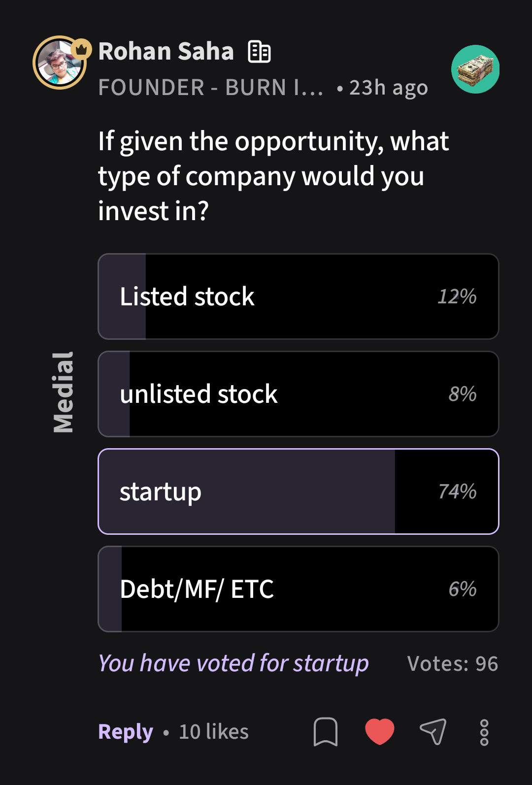532x785 pixels.
Task: Click the poll question text
Action: pyautogui.click(x=273, y=176)
